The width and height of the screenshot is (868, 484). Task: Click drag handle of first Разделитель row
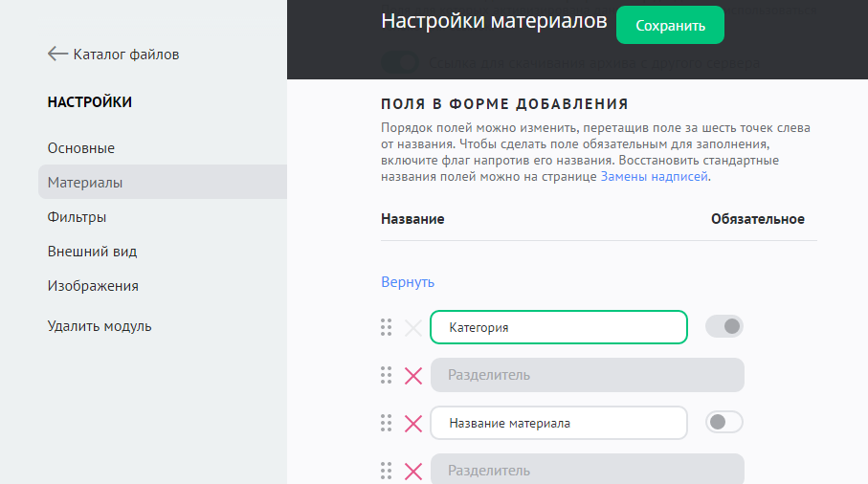click(x=387, y=375)
